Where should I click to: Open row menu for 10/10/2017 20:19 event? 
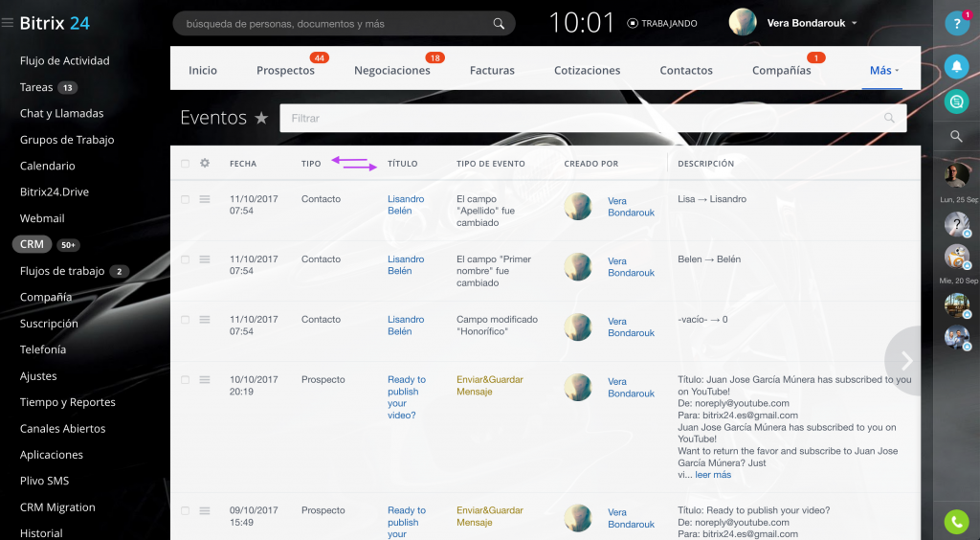(x=205, y=380)
